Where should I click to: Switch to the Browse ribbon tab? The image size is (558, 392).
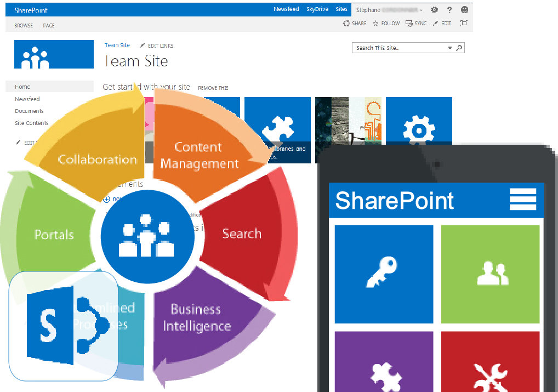[24, 26]
